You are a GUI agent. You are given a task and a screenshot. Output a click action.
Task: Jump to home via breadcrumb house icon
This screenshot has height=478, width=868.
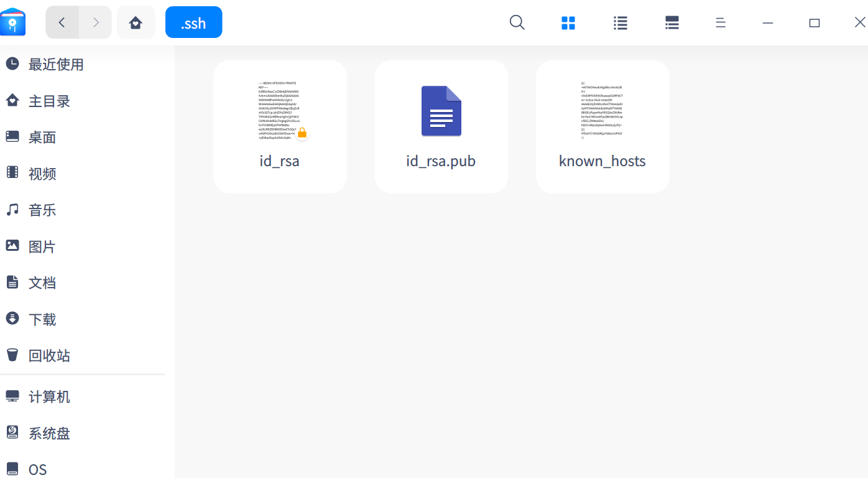tap(136, 22)
